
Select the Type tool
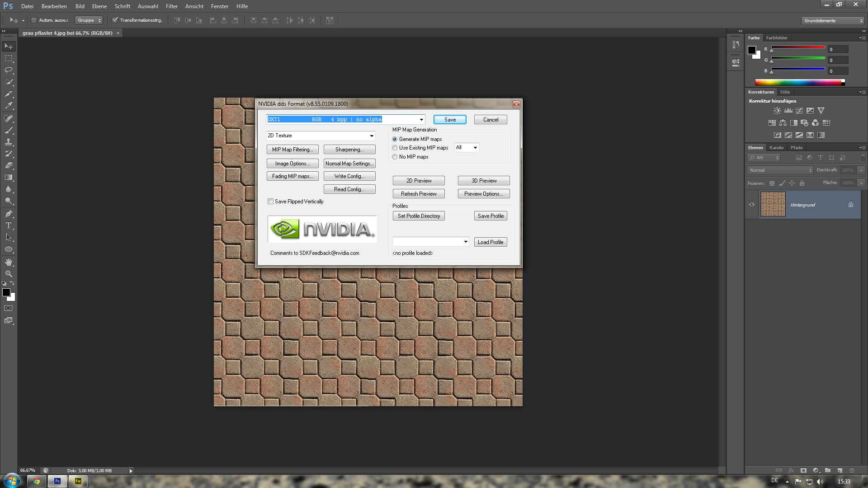coord(9,225)
